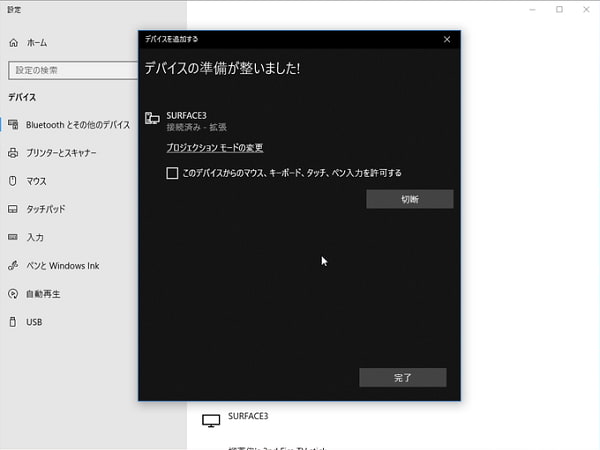
Task: Enable input from this device checkbox
Action: 172,173
